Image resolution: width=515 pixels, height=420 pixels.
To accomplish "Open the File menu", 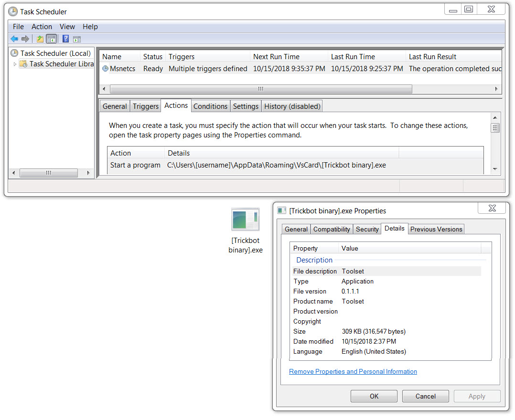I will tap(18, 27).
